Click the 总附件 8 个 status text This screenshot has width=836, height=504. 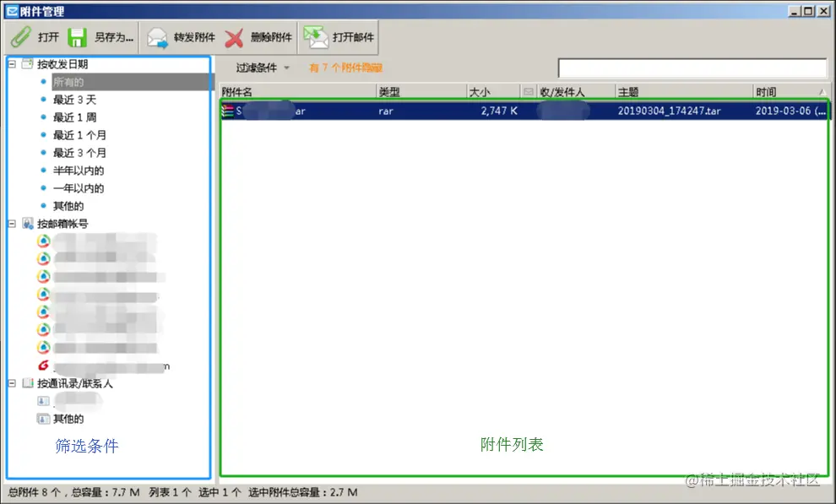(x=34, y=492)
